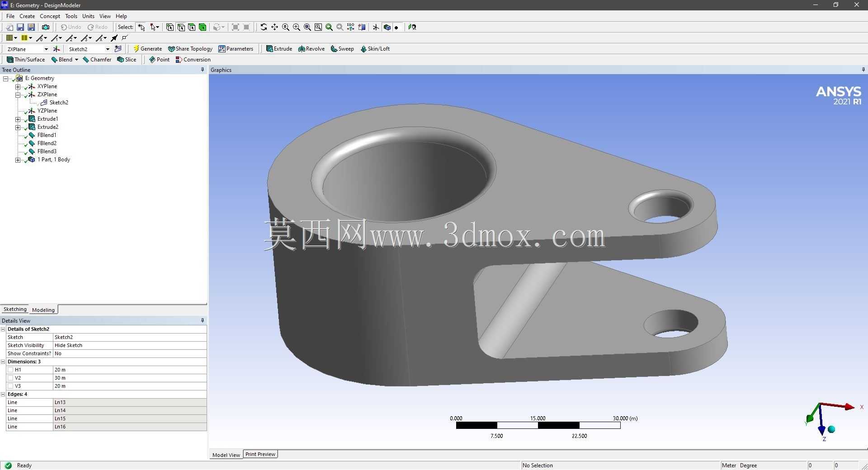Click the triad isometric cyan ball
Viewport: 868px width, 470px height.
[831, 429]
